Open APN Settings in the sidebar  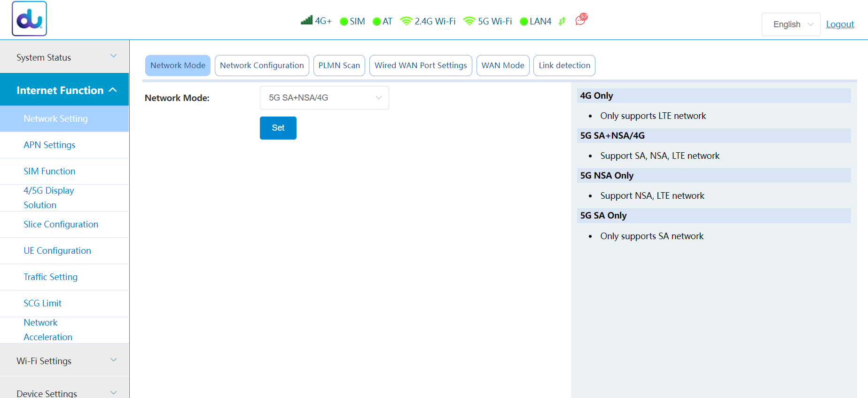tap(49, 145)
